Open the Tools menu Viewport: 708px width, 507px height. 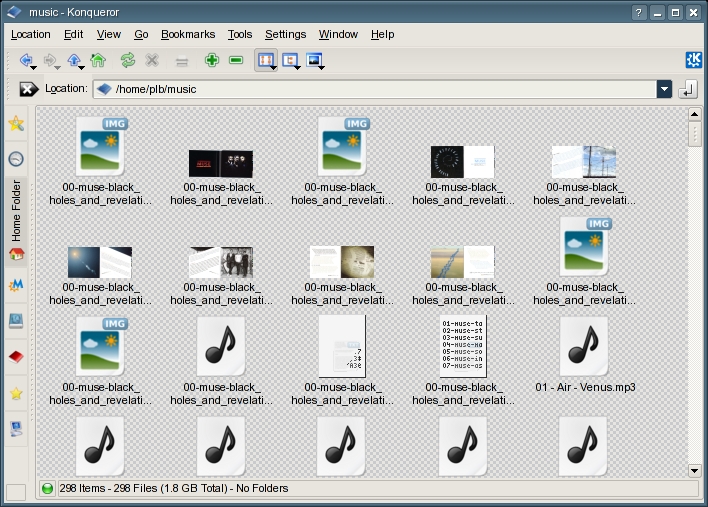(x=240, y=34)
